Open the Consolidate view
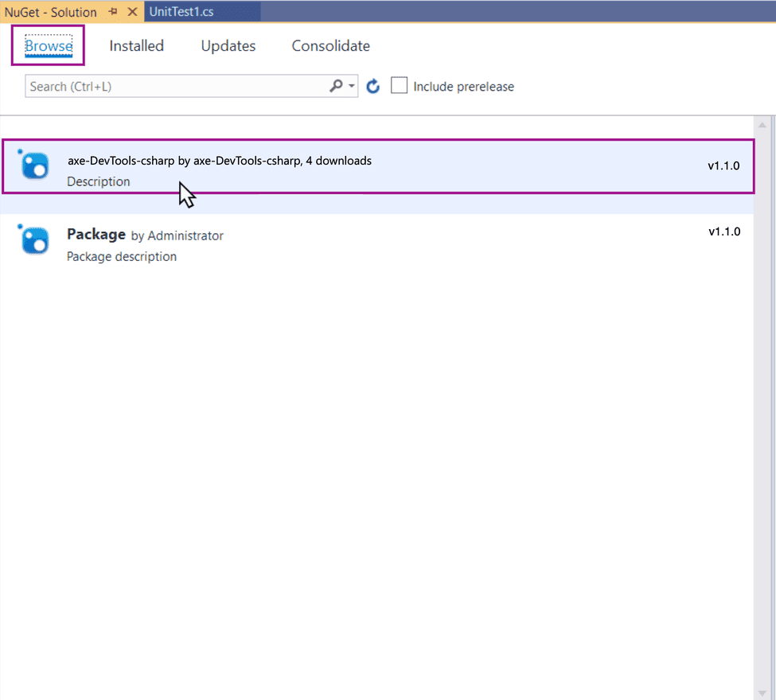 pos(330,45)
